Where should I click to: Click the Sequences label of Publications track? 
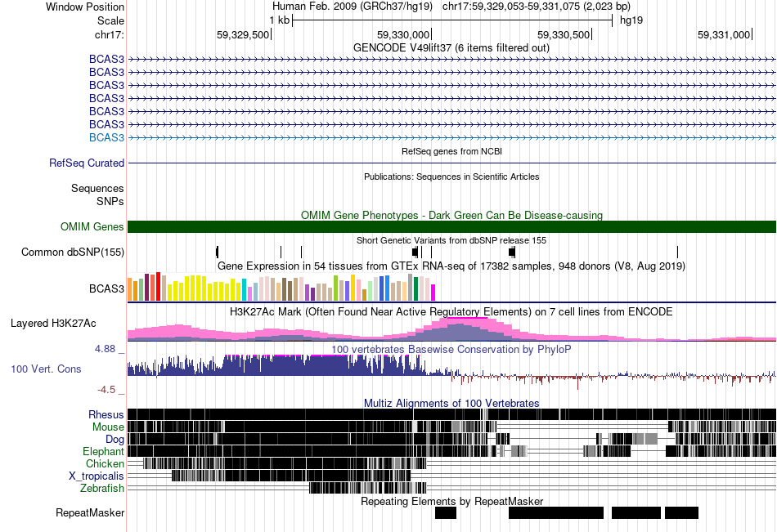pyautogui.click(x=97, y=188)
